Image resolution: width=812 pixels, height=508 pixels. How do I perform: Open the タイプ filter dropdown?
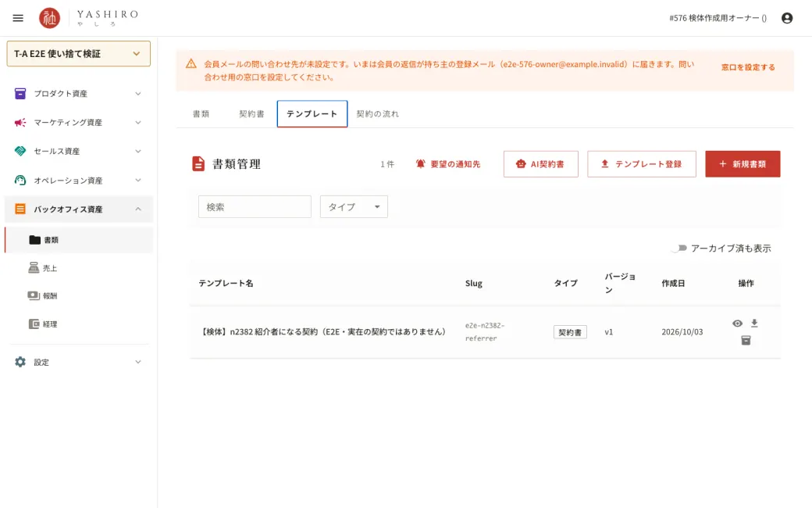(354, 207)
